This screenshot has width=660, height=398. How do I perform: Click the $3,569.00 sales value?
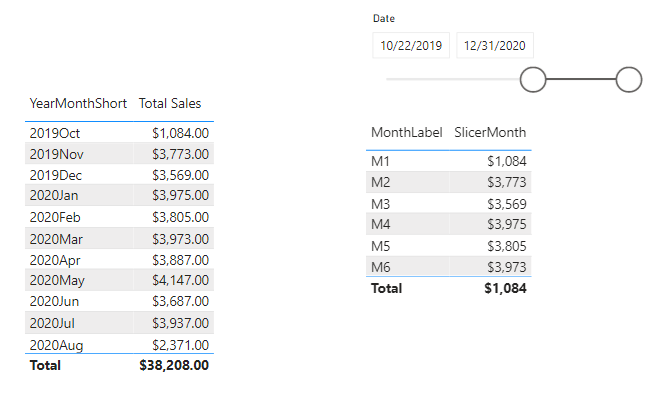181,175
